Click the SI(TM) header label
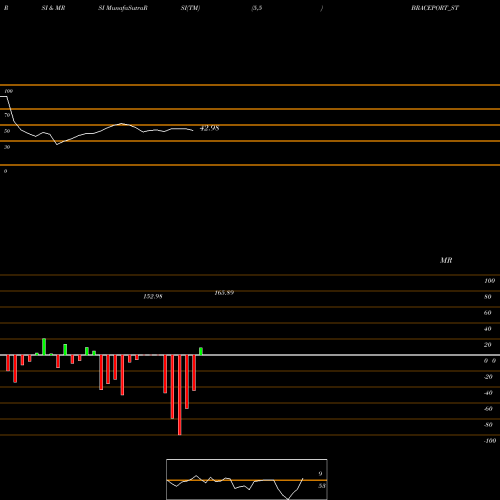This screenshot has height=500, width=500. [190, 8]
